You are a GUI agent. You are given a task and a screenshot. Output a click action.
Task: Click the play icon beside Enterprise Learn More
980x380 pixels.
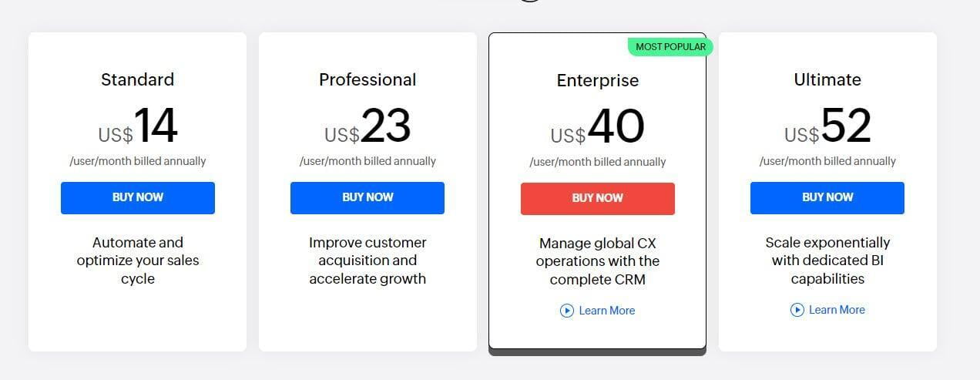tap(567, 311)
